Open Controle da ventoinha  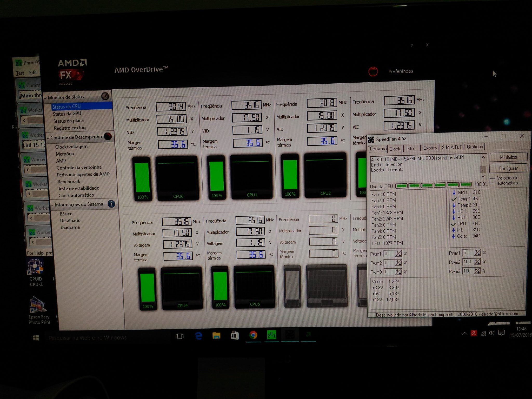[79, 168]
